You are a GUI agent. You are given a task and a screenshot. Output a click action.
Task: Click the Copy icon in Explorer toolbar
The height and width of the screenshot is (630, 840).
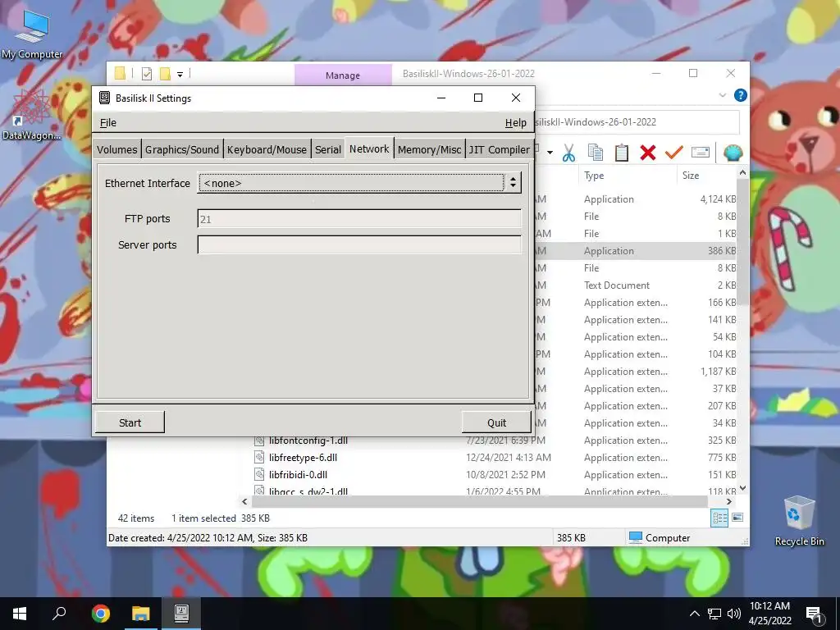[596, 153]
